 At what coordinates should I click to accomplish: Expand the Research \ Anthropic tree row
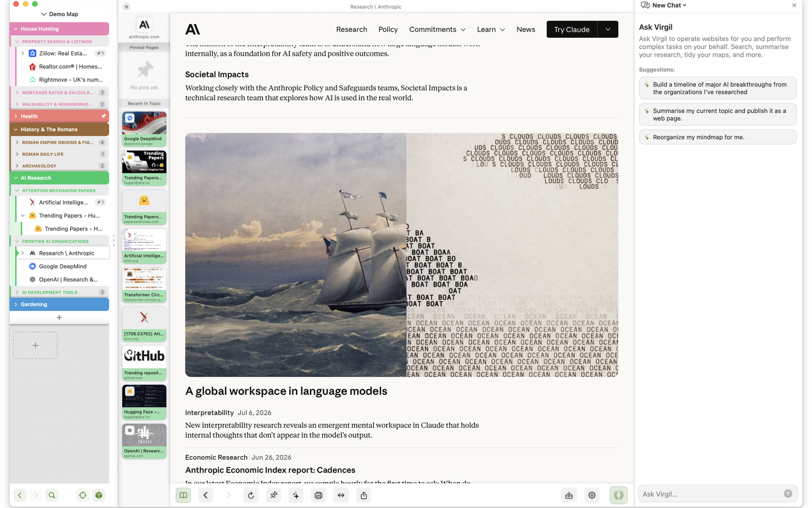click(x=23, y=253)
